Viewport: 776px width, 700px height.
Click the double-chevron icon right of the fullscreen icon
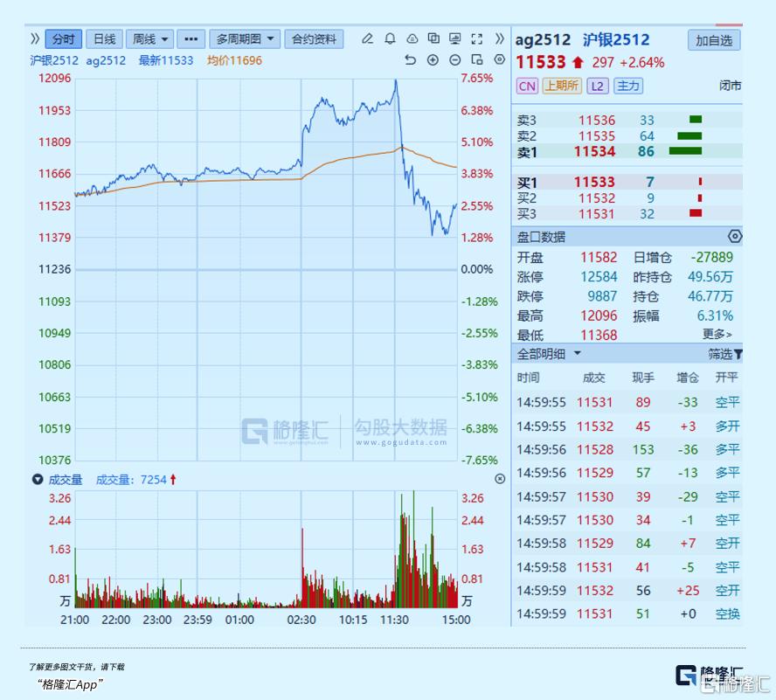pos(500,38)
